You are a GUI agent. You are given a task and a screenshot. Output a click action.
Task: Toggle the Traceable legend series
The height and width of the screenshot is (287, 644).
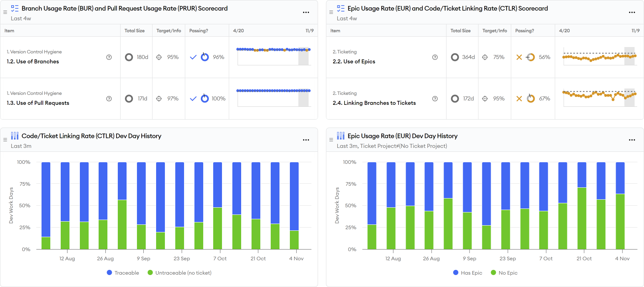(123, 273)
